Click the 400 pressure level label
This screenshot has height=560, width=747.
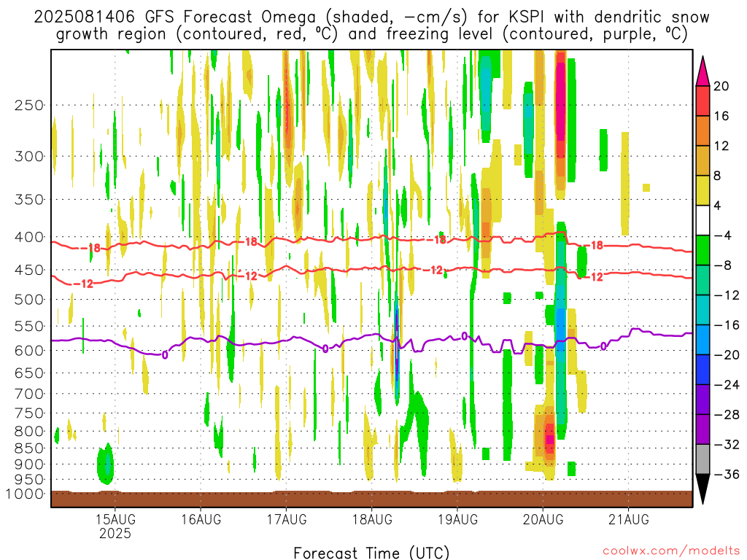pyautogui.click(x=29, y=237)
